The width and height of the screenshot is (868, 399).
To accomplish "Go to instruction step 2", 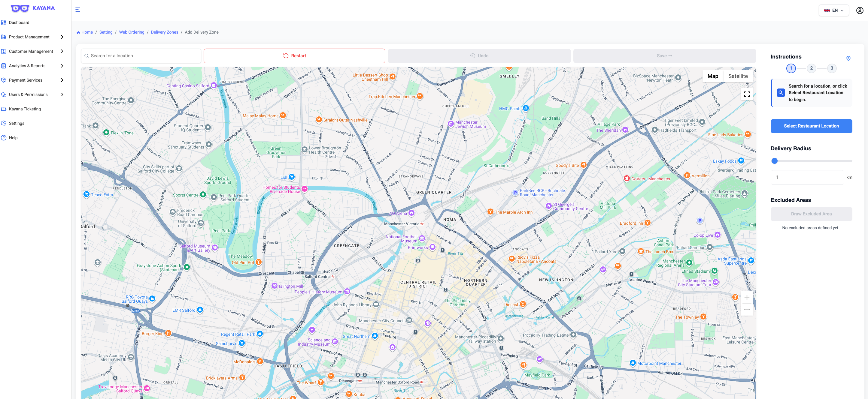I will click(811, 68).
